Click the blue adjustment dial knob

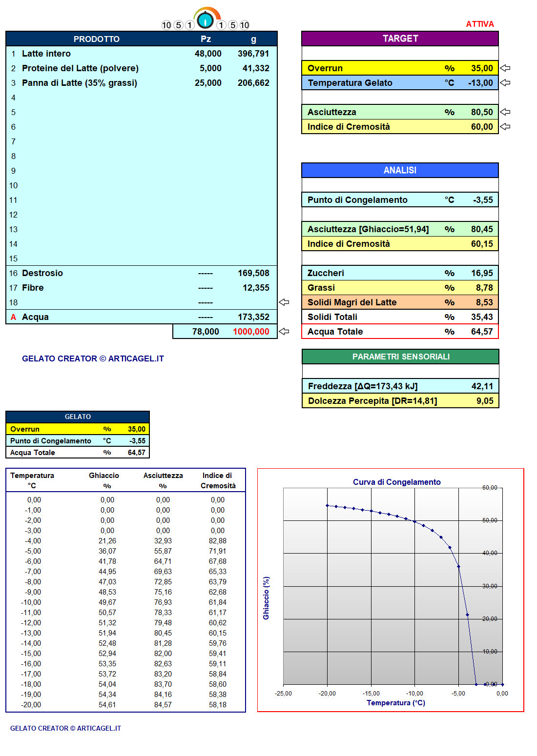206,20
